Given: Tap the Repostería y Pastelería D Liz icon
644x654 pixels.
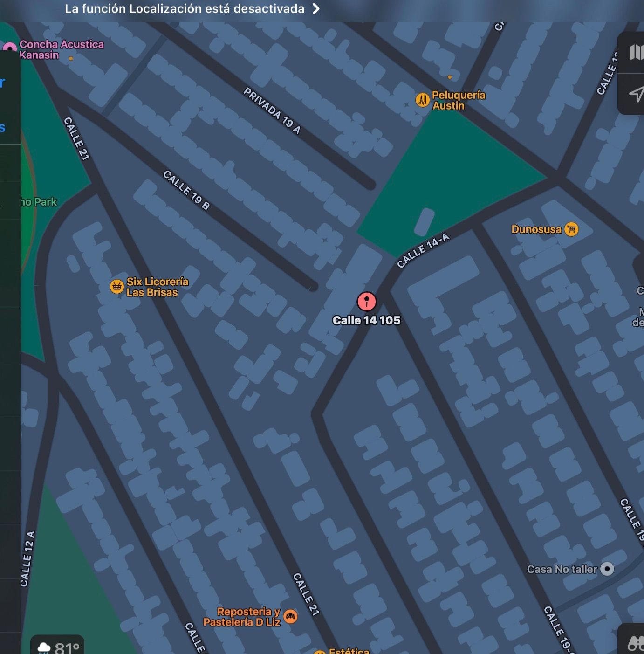Looking at the screenshot, I should [290, 616].
